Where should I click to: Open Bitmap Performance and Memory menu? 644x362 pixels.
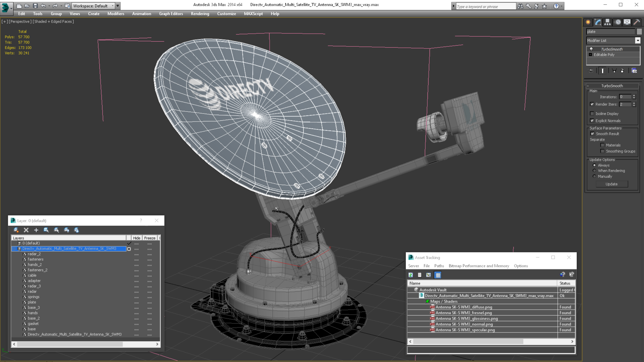479,266
